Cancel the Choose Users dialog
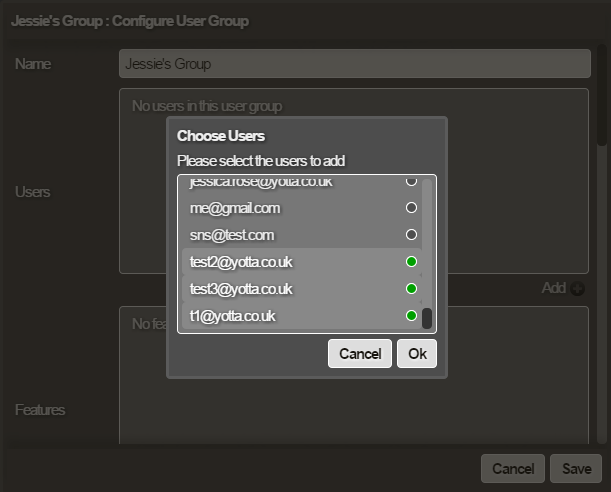 coord(359,354)
